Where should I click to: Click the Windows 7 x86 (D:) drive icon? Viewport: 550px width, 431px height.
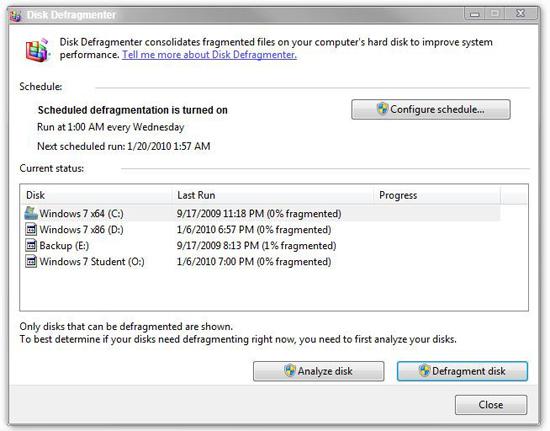coord(31,230)
